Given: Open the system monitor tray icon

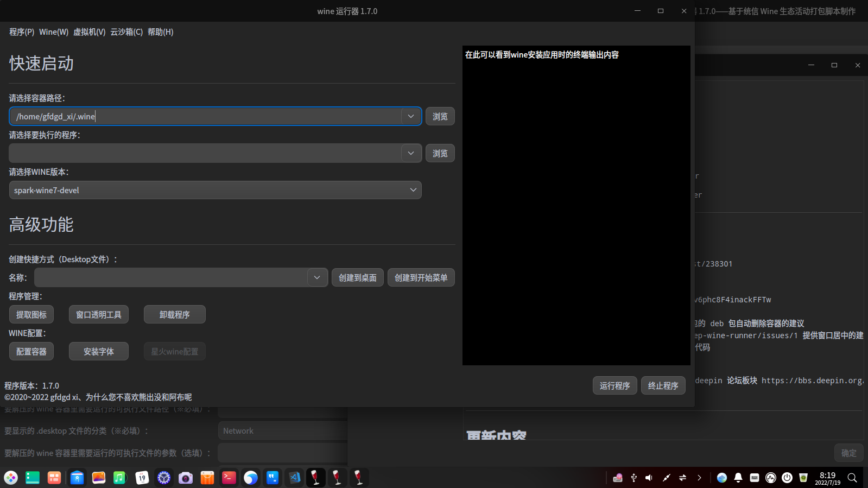Looking at the screenshot, I should (771, 478).
